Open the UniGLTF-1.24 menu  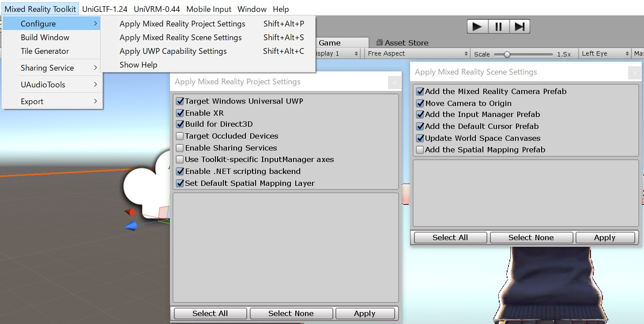pos(105,9)
